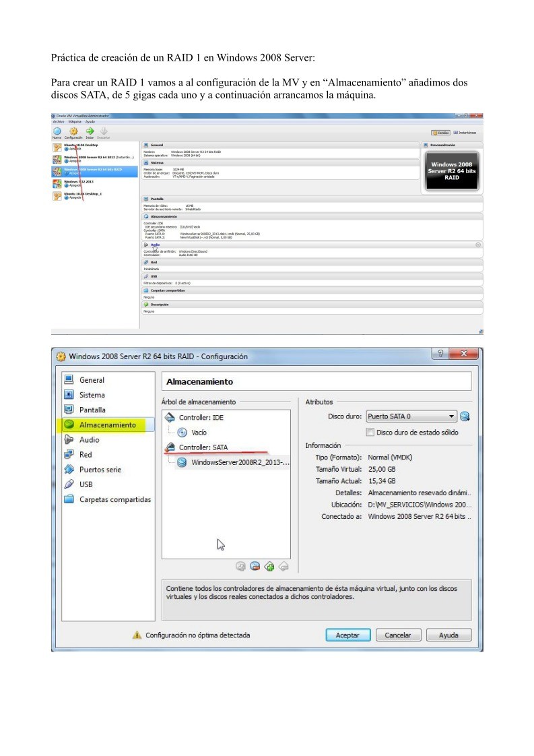Select Windows 2008 Server R2 64 bits RAID VM
Image resolution: width=534 pixels, height=756 pixels.
point(94,171)
